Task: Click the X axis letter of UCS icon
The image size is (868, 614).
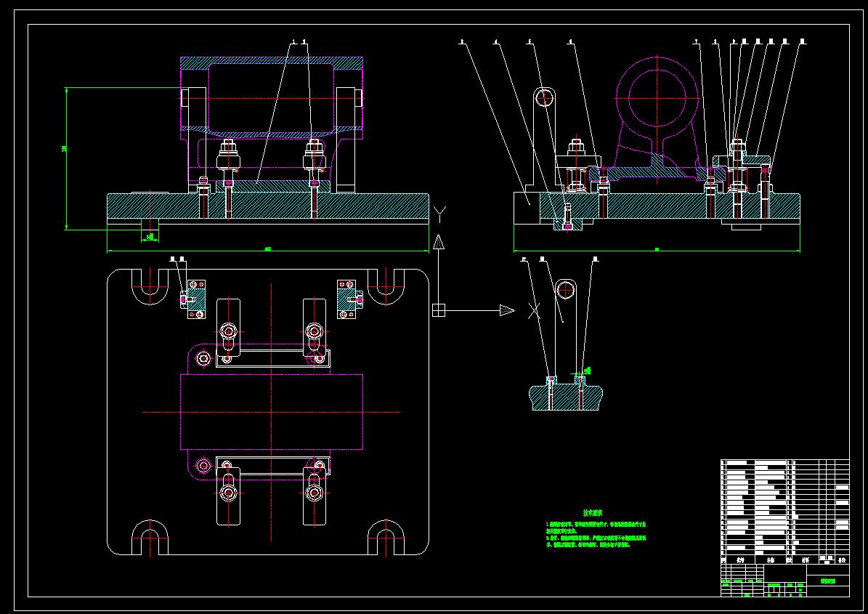Action: tap(534, 310)
